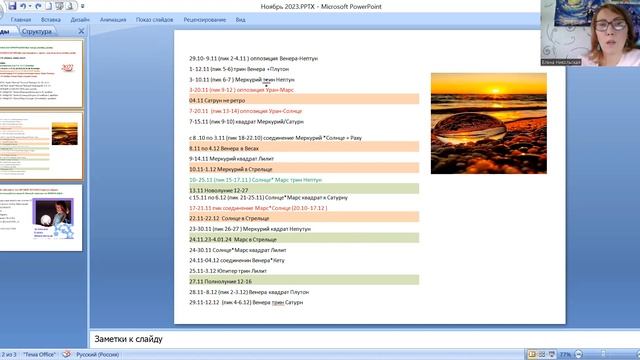Click the line 9-14.11 Меркурий квадрат Лилит
Image resolution: width=640 pixels, height=360 pixels.
[x=231, y=158]
